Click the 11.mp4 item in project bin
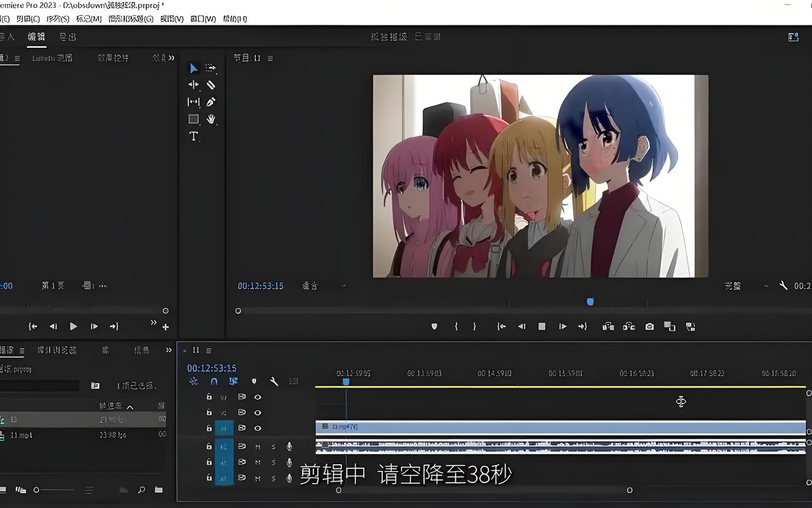This screenshot has width=812, height=508. point(21,435)
